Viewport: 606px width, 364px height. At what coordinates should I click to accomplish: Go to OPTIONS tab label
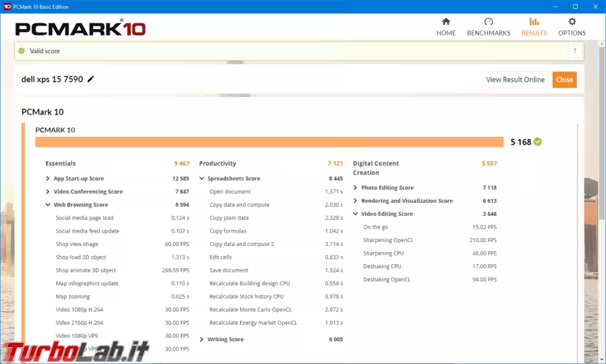572,33
